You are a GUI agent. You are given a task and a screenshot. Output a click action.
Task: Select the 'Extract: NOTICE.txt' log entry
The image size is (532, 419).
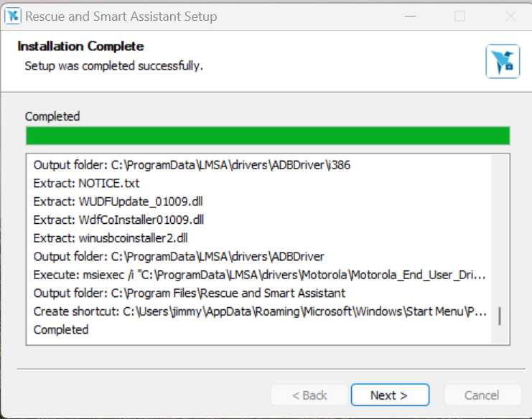pos(86,183)
